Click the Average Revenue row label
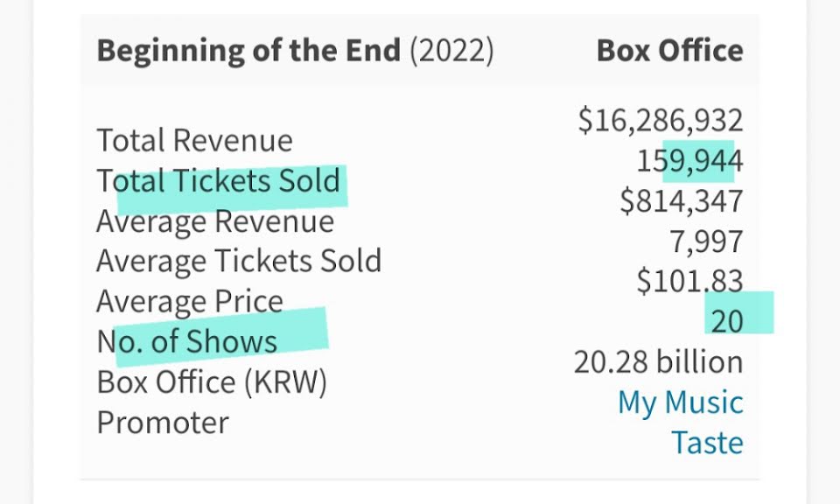Image resolution: width=840 pixels, height=504 pixels. click(x=214, y=221)
